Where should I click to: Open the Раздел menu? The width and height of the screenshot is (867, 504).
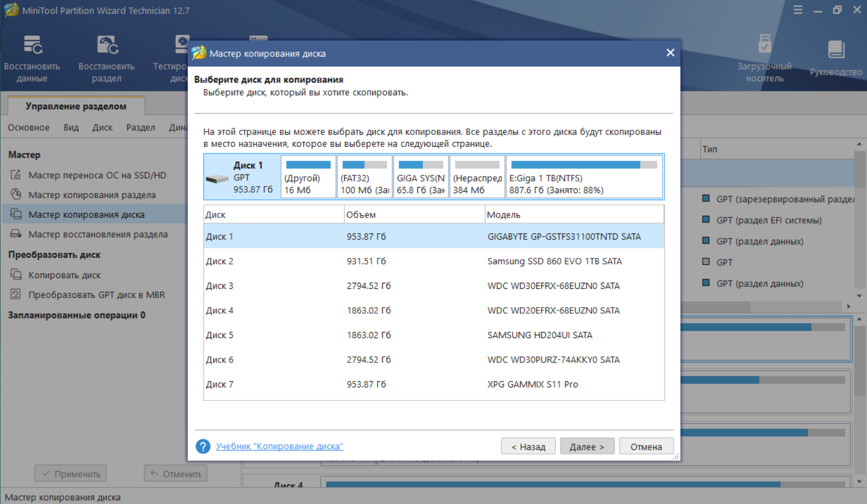pyautogui.click(x=141, y=128)
